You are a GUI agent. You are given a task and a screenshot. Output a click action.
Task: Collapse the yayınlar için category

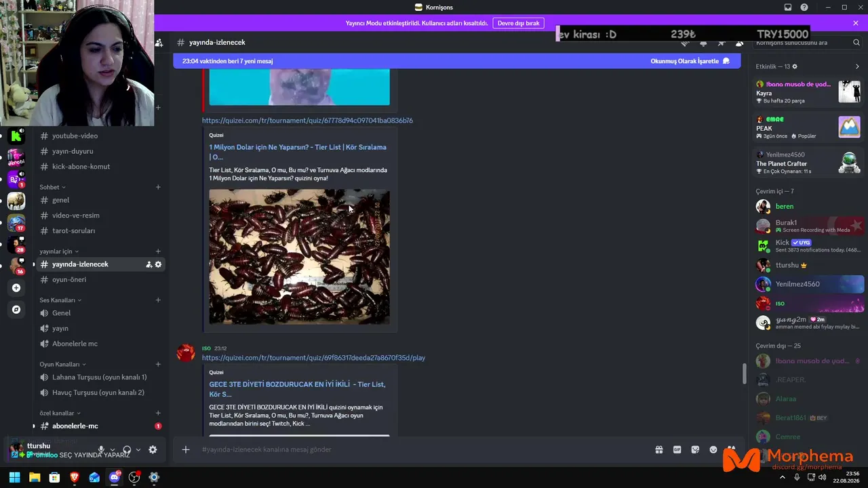coord(59,251)
